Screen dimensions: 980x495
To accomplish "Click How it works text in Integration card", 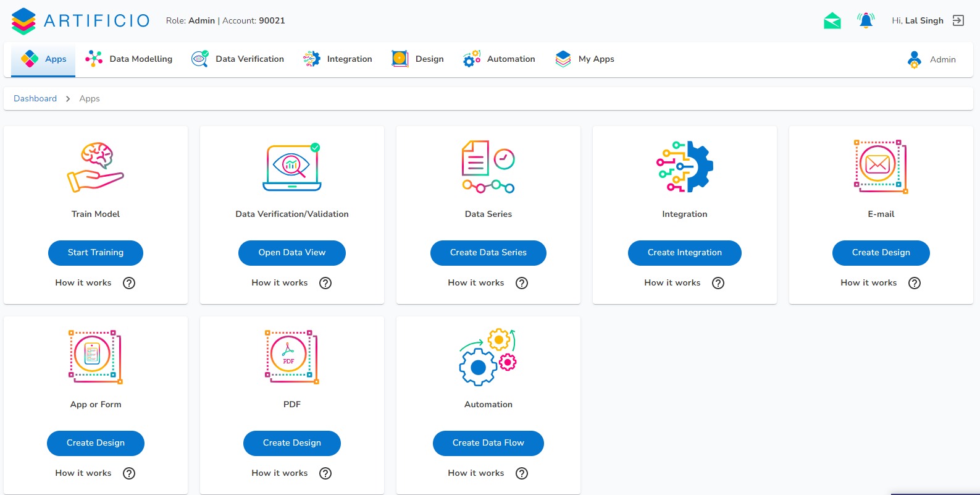I will tap(672, 283).
